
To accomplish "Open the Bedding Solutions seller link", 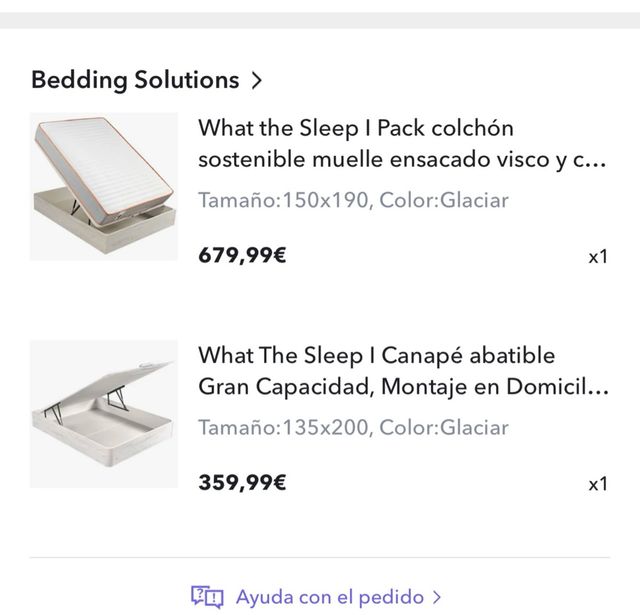I will (x=135, y=80).
